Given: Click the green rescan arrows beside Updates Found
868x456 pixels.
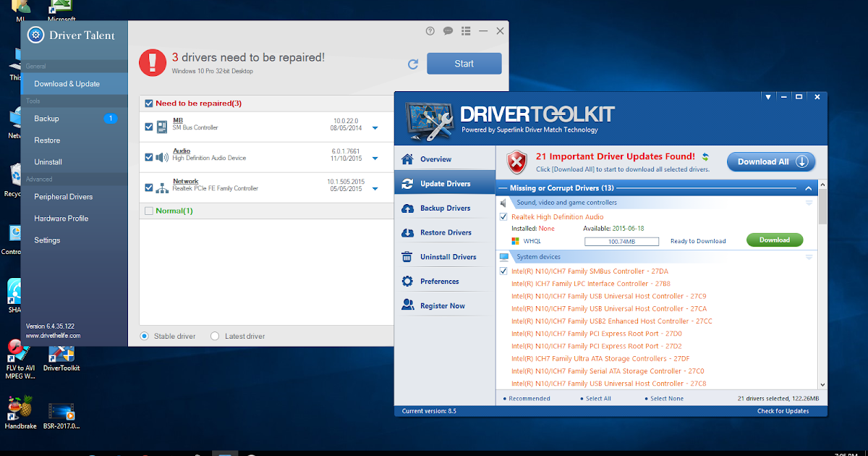Looking at the screenshot, I should [705, 156].
